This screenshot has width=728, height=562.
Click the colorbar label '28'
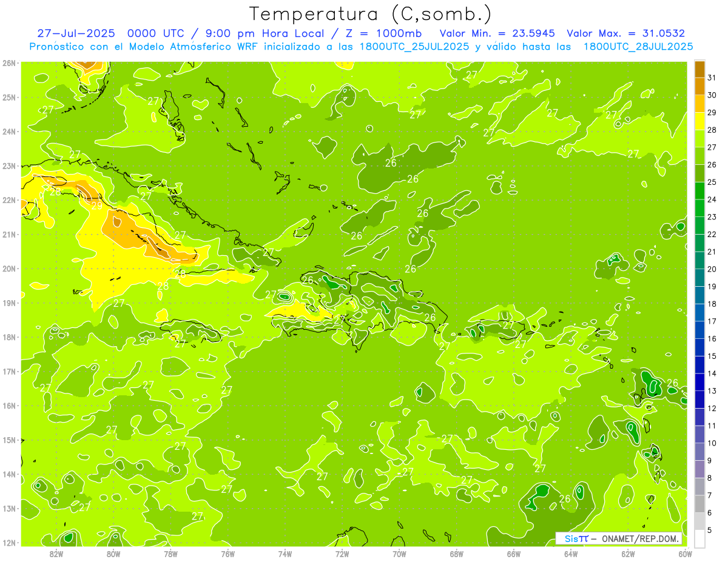coord(712,130)
